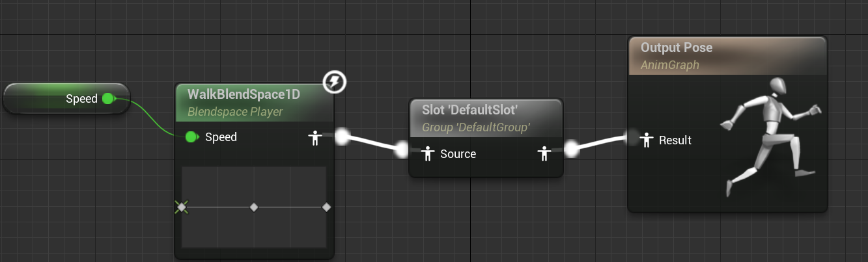
Task: Click the right sample point on blendspace preview
Action: click(326, 207)
